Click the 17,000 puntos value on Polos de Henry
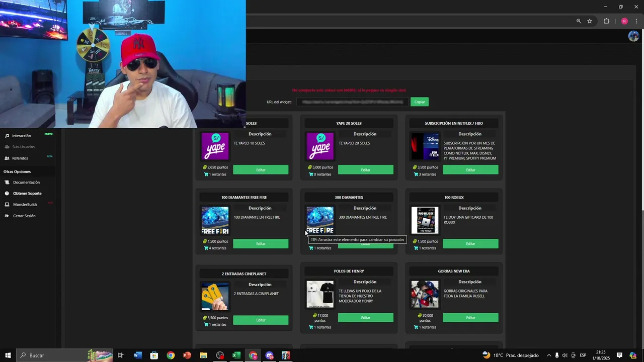The image size is (644, 362). tap(320, 318)
